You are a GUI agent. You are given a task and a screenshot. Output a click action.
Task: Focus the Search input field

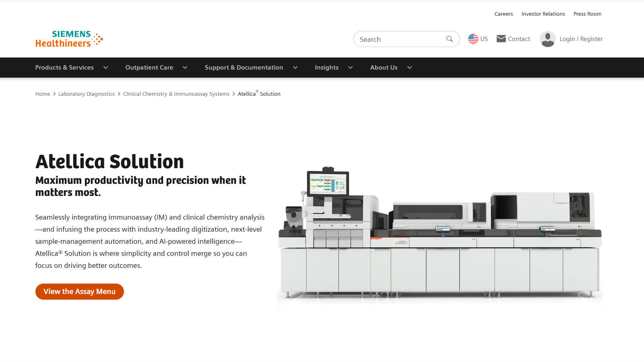[x=407, y=39]
